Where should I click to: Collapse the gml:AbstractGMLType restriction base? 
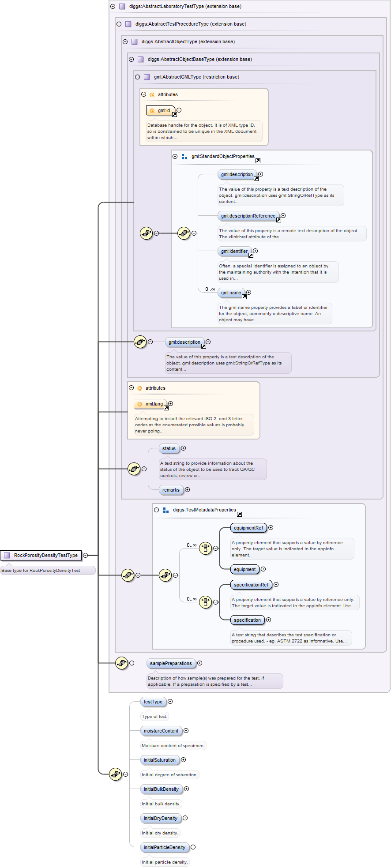[x=137, y=77]
